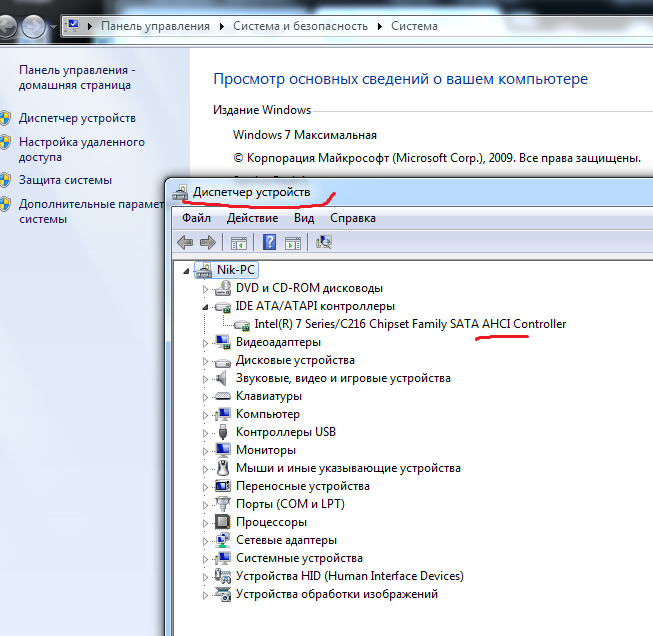653x636 pixels.
Task: Click the Explorer Forward navigation button
Action: [x=34, y=27]
